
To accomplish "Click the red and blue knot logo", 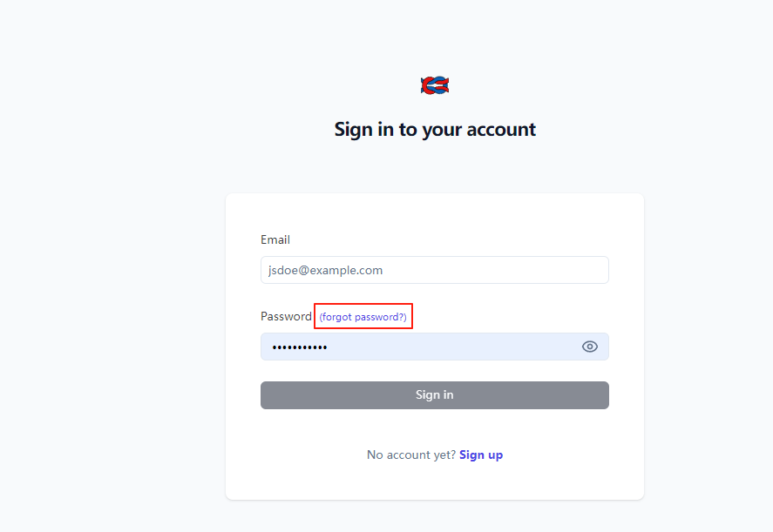I will point(434,85).
